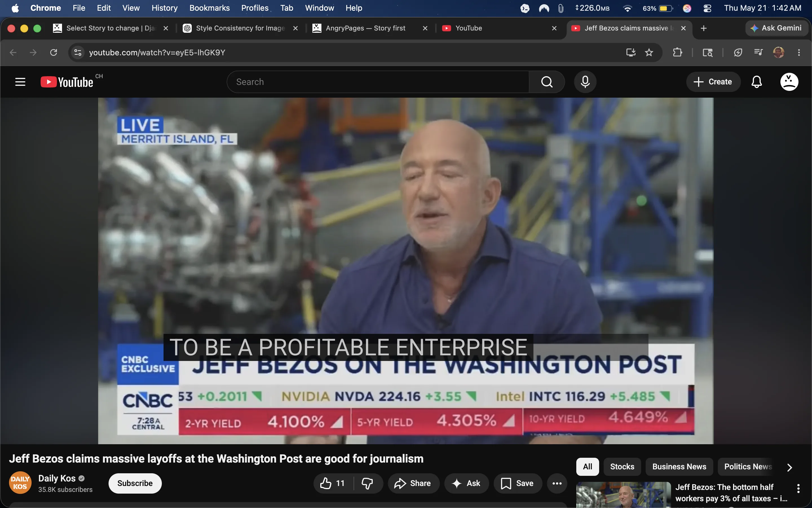Subscribe to the Daily Kos channel
812x508 pixels.
135,483
